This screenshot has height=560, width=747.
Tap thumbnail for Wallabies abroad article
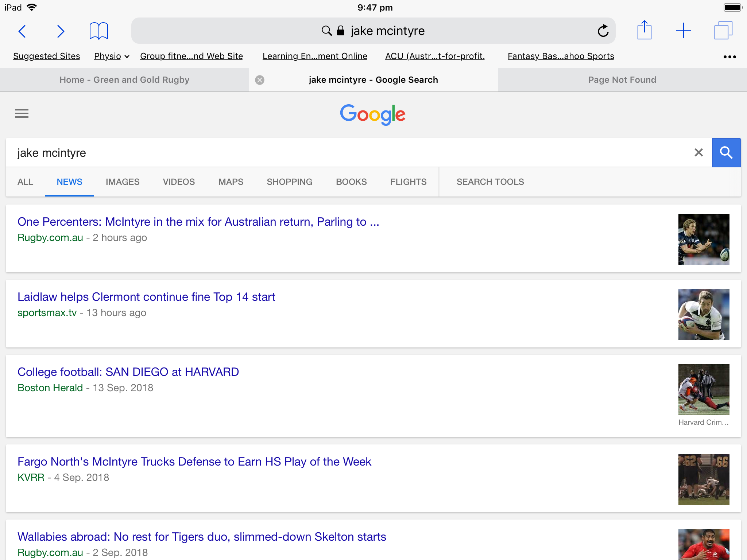pos(704,544)
